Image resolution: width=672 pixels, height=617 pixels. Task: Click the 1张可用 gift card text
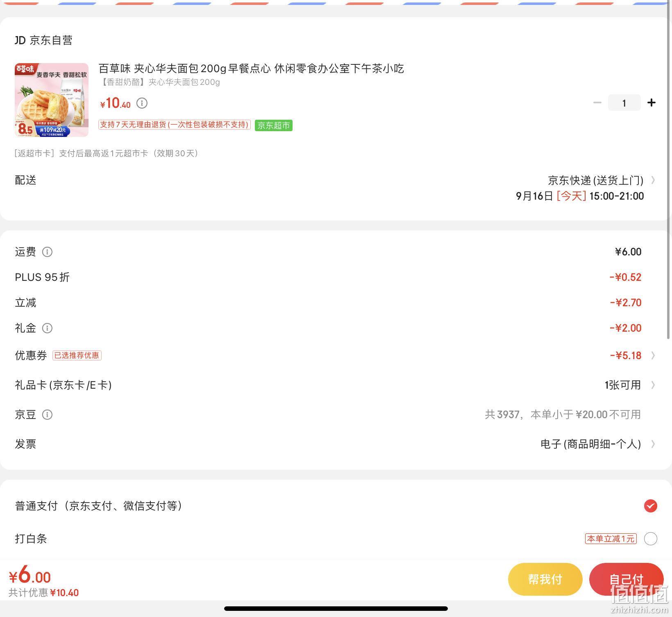point(622,385)
